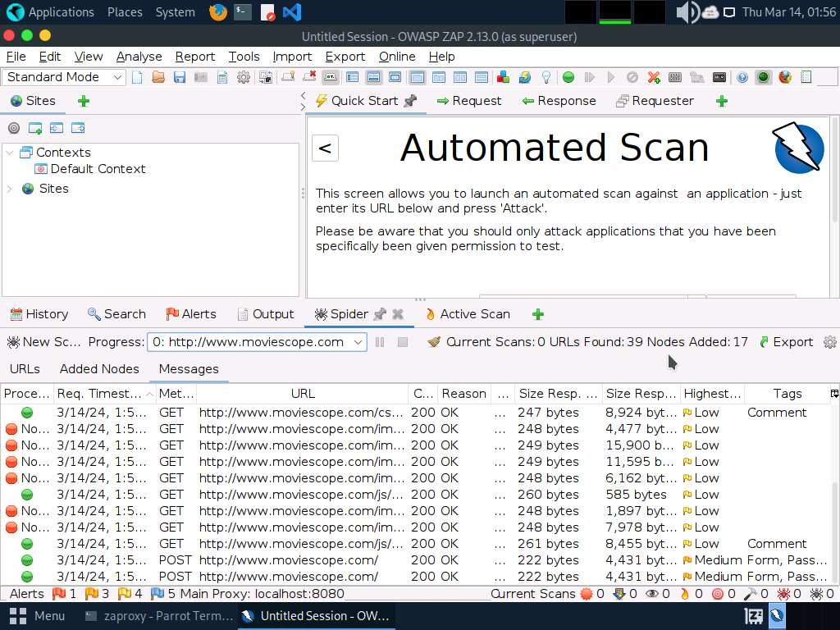Screen dimensions: 840x630
Task: Open the Standard Mode dropdown
Action: click(65, 77)
